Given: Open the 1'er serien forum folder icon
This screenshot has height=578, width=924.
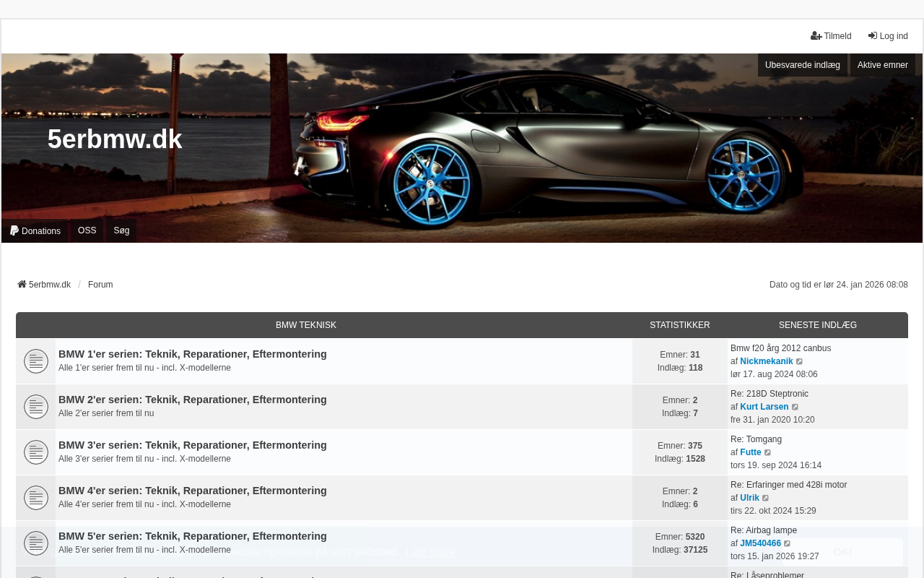Looking at the screenshot, I should [36, 361].
